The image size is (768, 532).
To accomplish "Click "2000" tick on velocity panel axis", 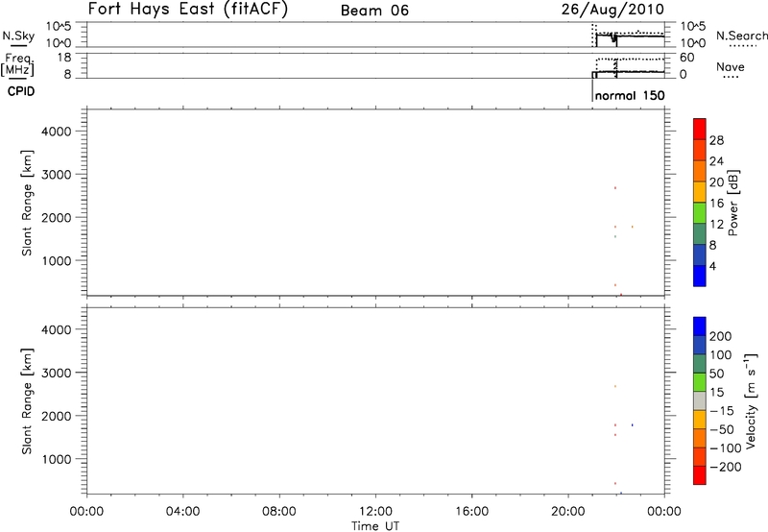I will [x=57, y=416].
